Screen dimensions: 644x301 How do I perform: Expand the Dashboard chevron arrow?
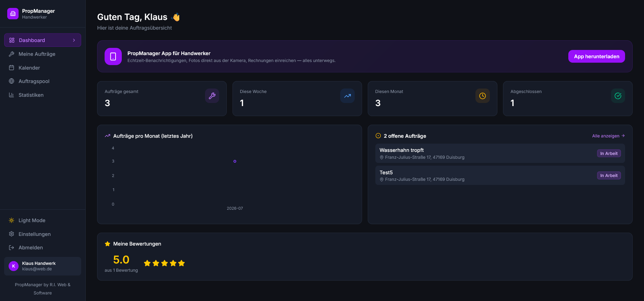click(x=74, y=40)
